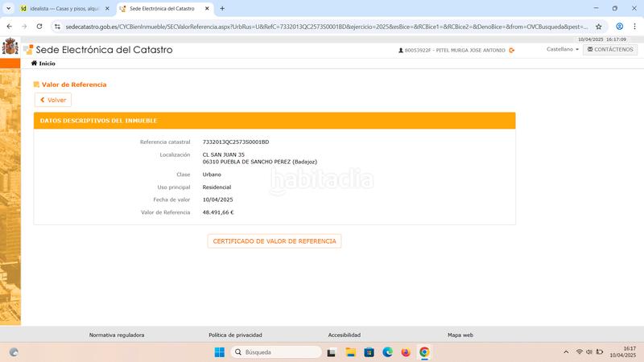Open the Chrome three-dot menu

(x=634, y=26)
